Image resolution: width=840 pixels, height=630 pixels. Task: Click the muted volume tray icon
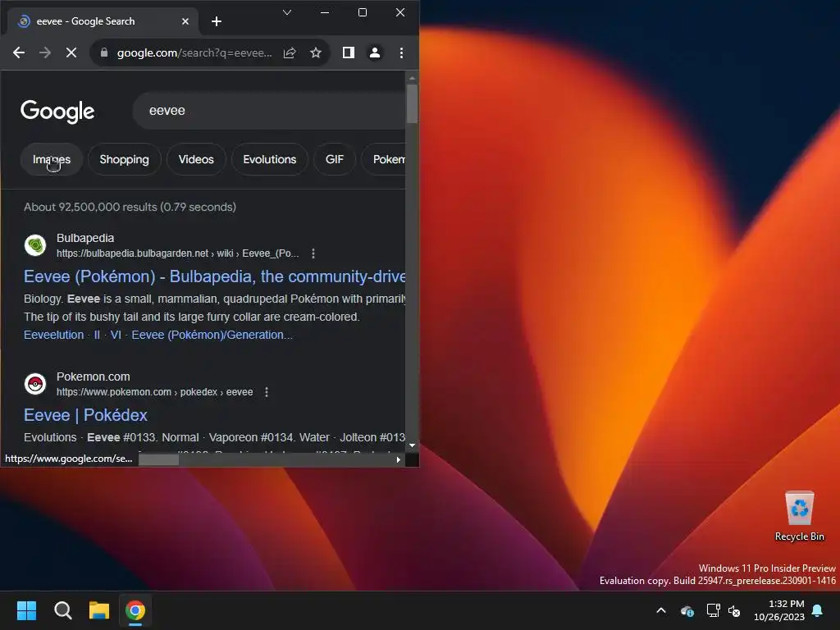[734, 610]
